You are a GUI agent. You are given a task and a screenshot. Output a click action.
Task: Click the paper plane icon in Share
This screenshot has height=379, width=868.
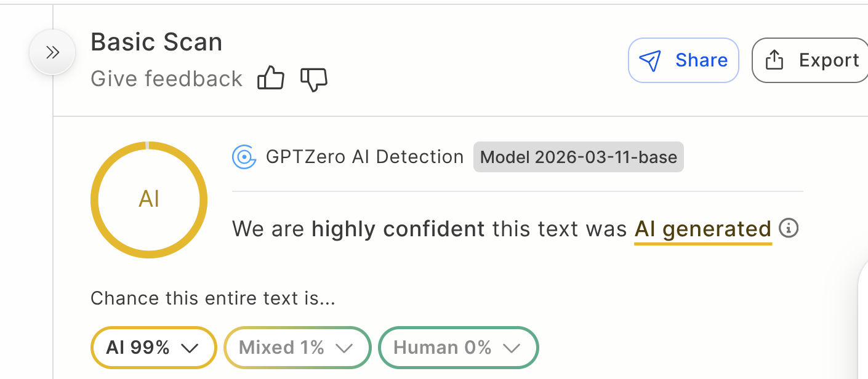point(650,60)
